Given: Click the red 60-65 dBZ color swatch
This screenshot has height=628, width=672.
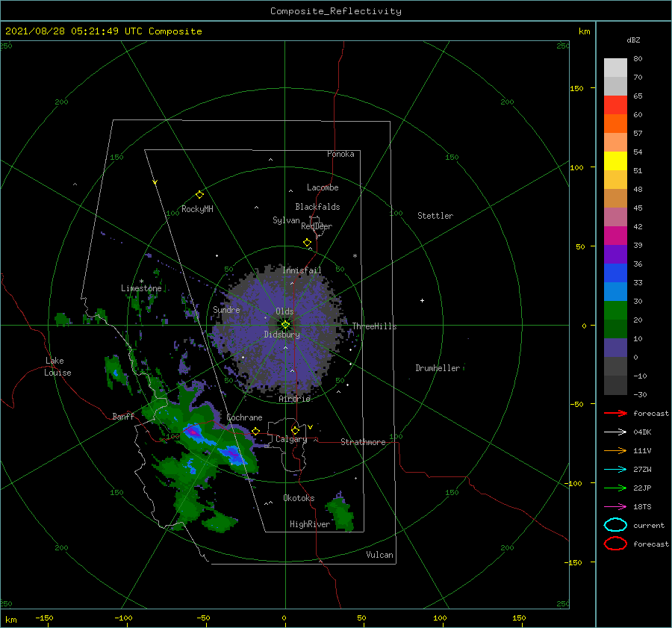Looking at the screenshot, I should click(615, 105).
